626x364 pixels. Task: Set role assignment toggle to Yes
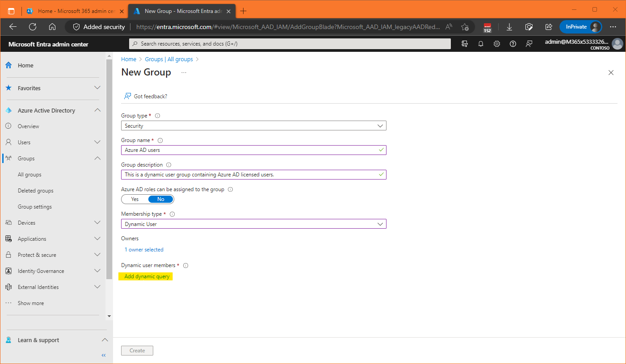tap(135, 199)
